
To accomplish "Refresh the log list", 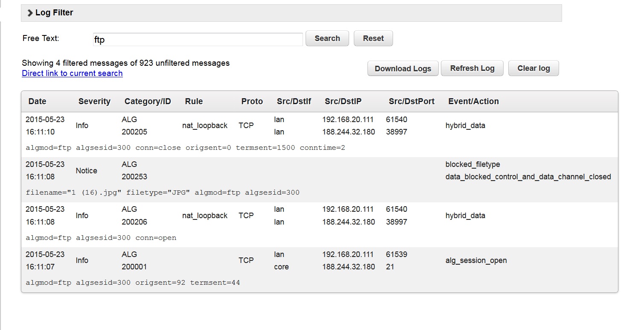I will [x=472, y=68].
